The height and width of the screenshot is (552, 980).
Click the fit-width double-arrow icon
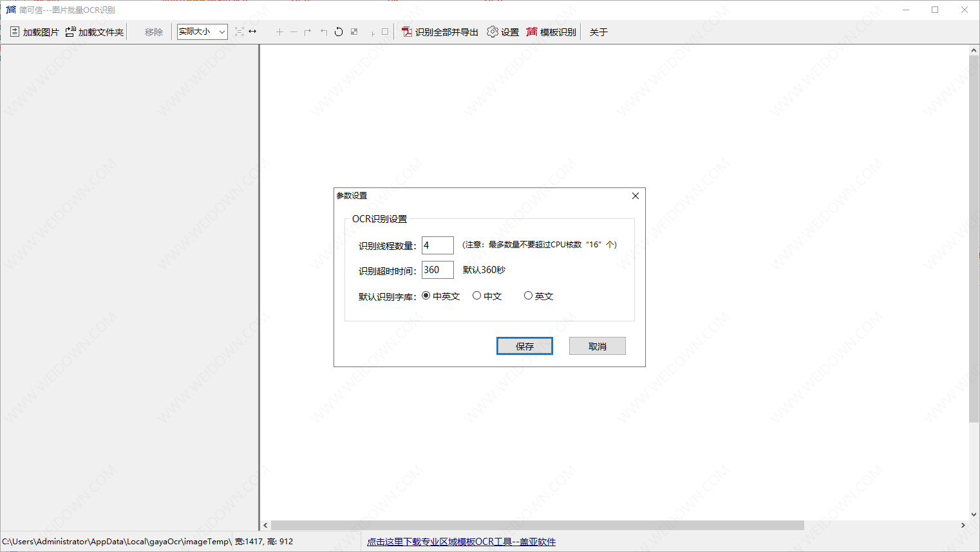pos(252,32)
